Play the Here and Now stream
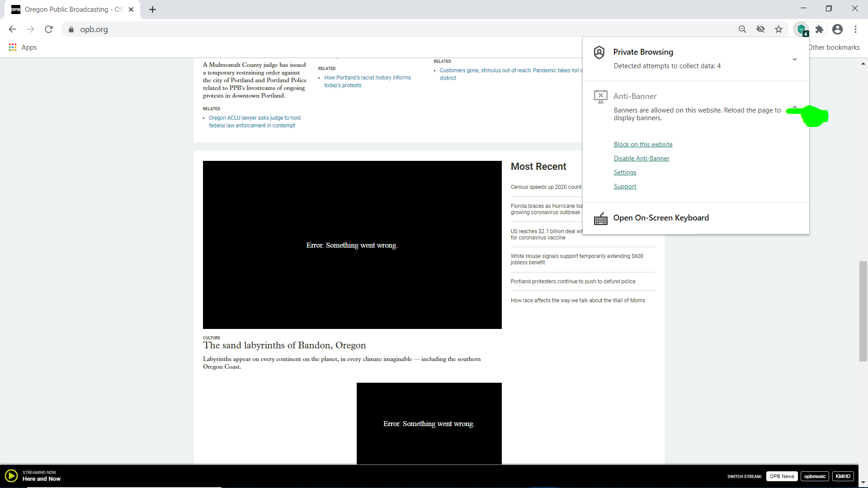This screenshot has width=868, height=488. click(x=11, y=476)
